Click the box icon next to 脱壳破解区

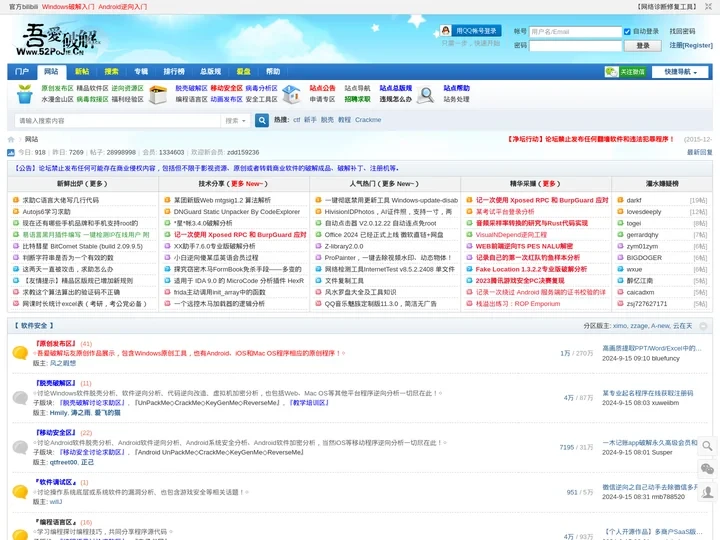[x=158, y=94]
